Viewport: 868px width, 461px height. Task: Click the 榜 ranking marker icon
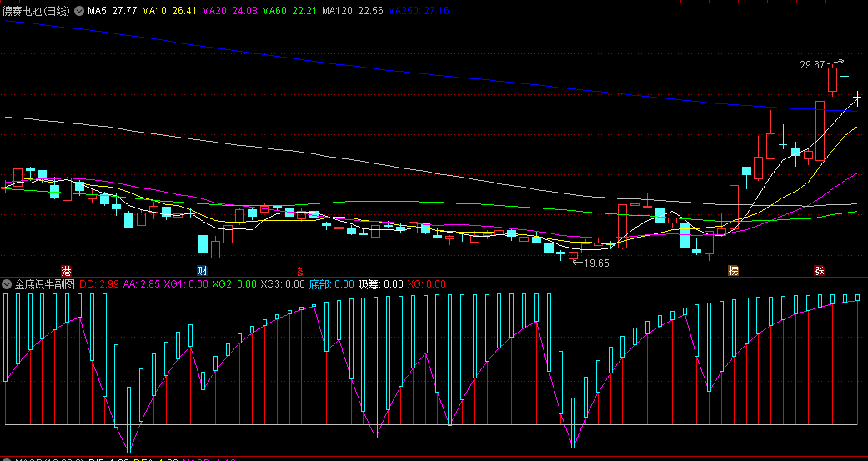(734, 271)
